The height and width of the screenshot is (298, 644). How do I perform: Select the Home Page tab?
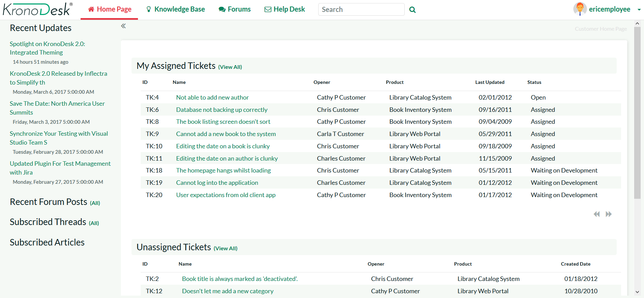point(110,10)
